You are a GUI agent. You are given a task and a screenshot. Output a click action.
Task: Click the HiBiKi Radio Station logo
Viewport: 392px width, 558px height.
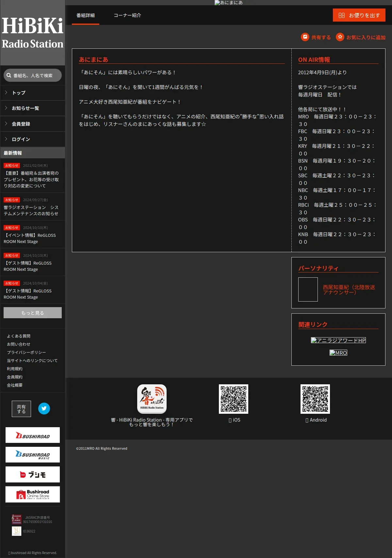point(33,33)
